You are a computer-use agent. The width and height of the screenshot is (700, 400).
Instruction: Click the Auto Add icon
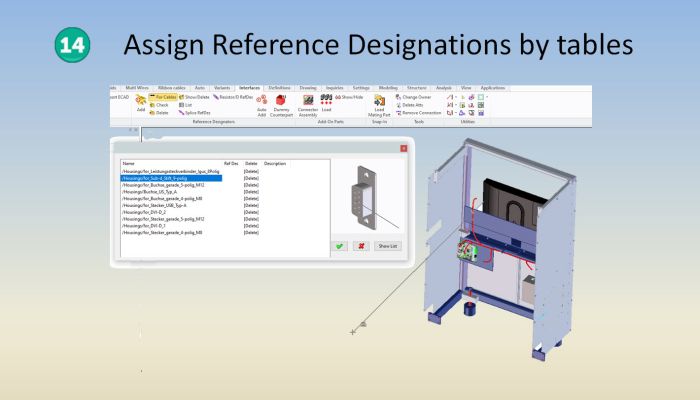pos(262,103)
